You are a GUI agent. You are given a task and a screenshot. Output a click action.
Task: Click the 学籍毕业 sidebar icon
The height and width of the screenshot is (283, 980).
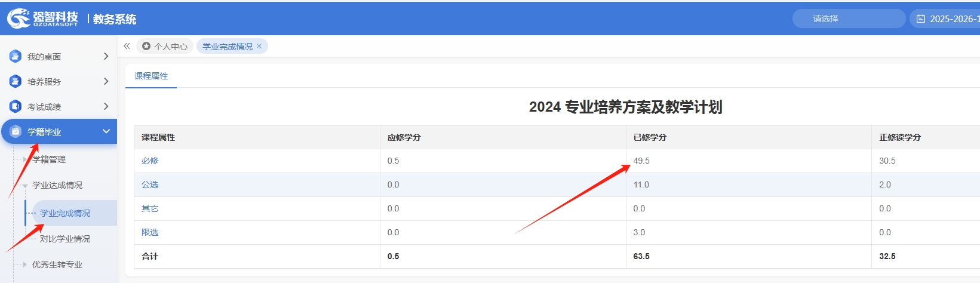pyautogui.click(x=16, y=131)
